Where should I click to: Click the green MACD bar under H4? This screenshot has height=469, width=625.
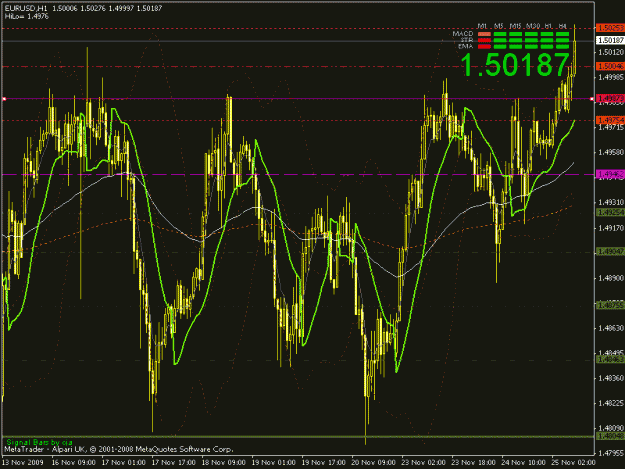[x=562, y=34]
